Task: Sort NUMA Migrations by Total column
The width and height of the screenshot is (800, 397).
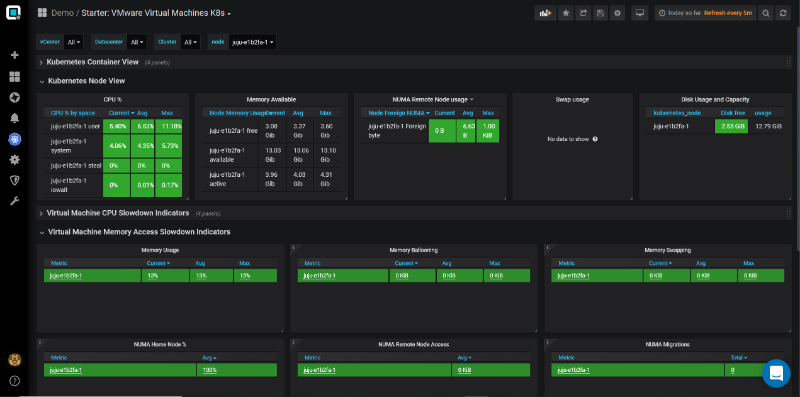Action: tap(739, 358)
